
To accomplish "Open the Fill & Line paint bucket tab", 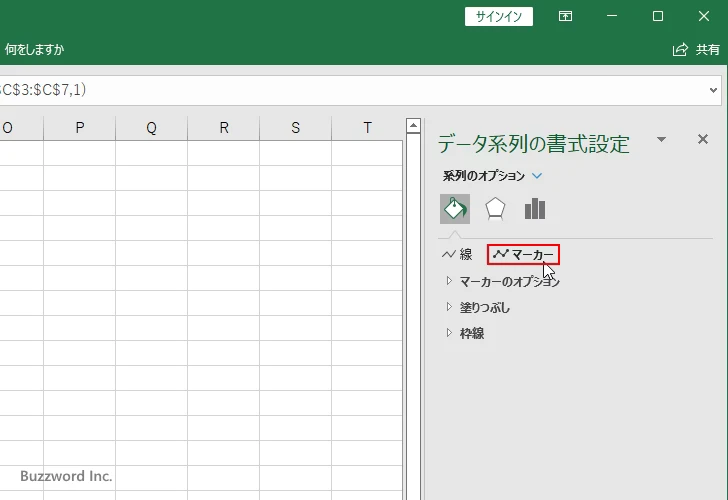I will 455,209.
